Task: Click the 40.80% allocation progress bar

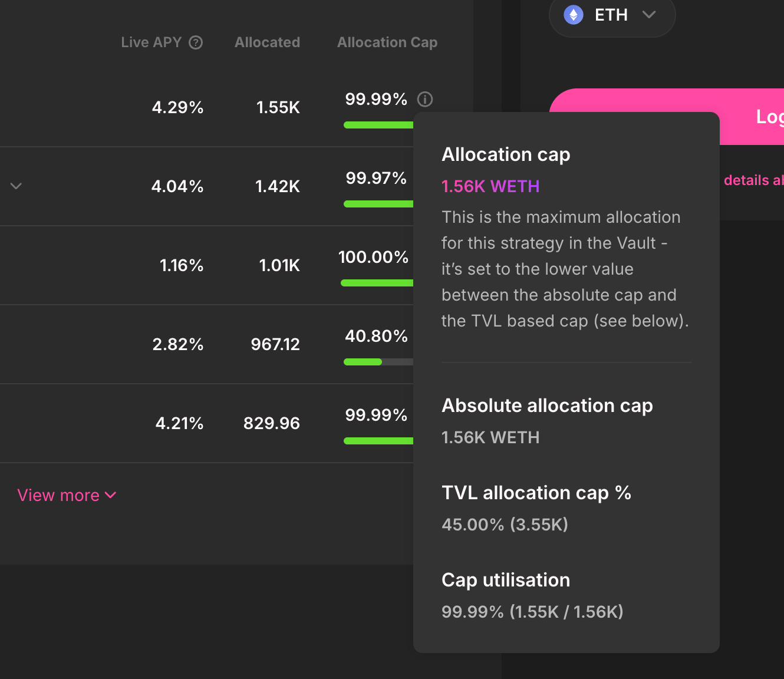Action: [378, 362]
